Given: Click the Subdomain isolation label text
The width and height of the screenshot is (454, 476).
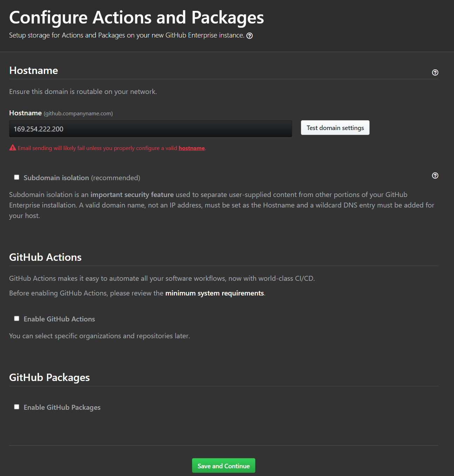Looking at the screenshot, I should [x=56, y=178].
